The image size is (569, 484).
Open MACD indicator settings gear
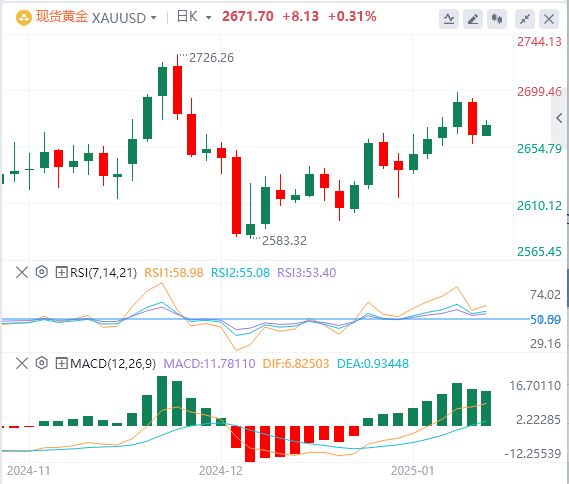[x=42, y=363]
